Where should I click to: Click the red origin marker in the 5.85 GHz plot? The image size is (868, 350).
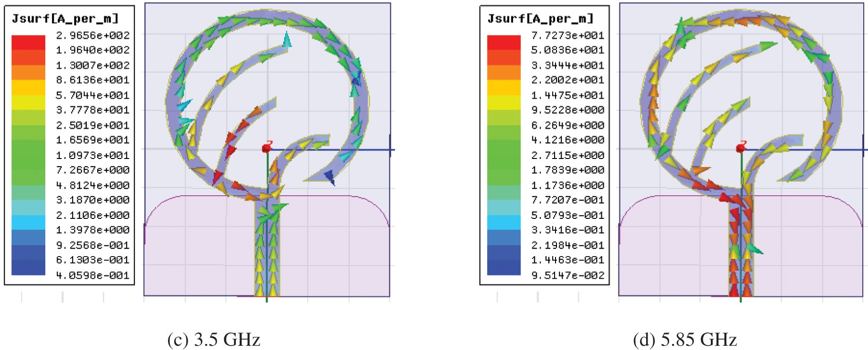[x=741, y=149]
